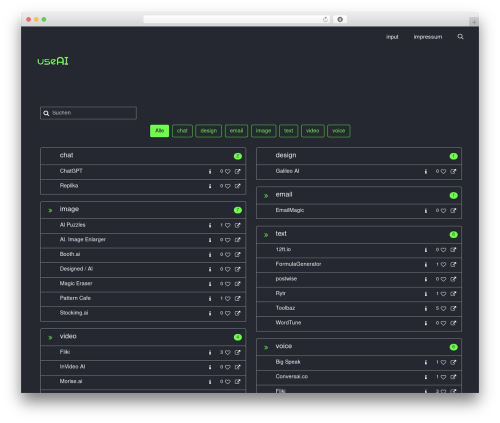The height and width of the screenshot is (423, 500).
Task: Like EmailMagic with heart icon
Action: (x=443, y=211)
